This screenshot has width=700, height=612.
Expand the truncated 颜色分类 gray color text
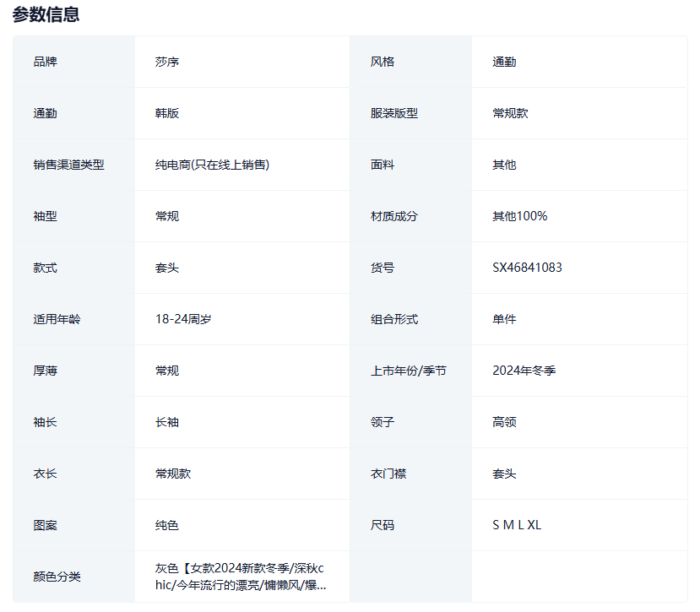(x=241, y=577)
